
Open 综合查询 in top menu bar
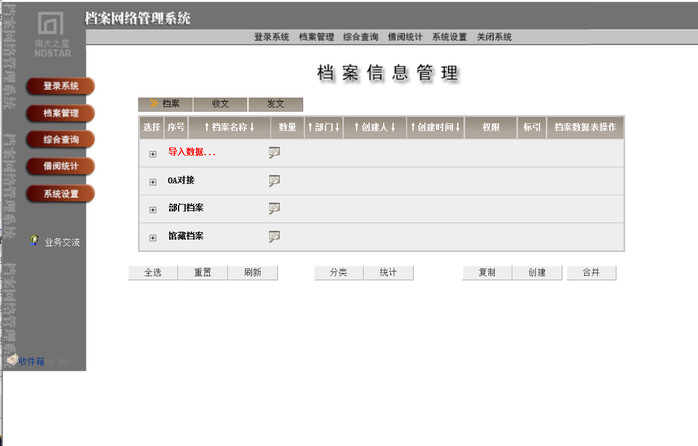click(x=361, y=37)
